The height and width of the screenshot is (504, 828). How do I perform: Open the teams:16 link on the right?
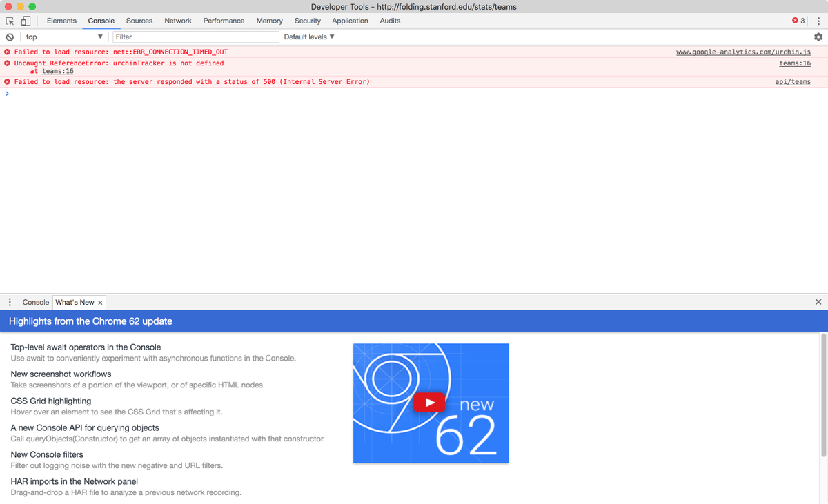[795, 63]
